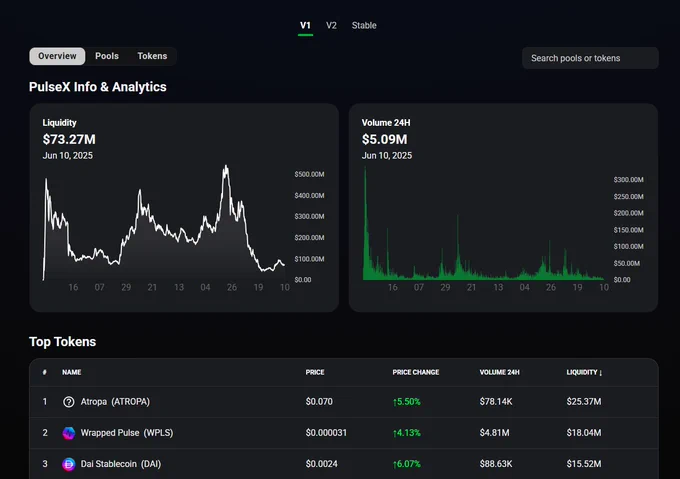This screenshot has height=479, width=680.
Task: Click the $4.81M volume cell
Action: pyautogui.click(x=494, y=433)
